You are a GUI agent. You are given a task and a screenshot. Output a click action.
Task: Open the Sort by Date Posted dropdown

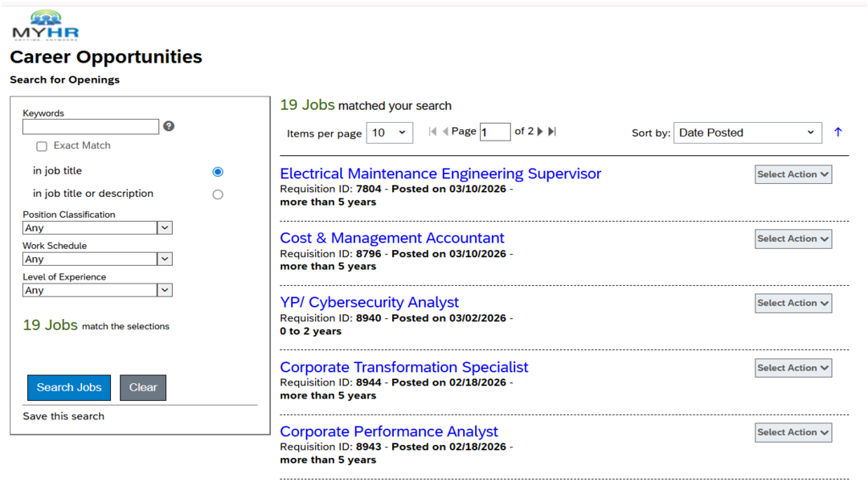747,133
